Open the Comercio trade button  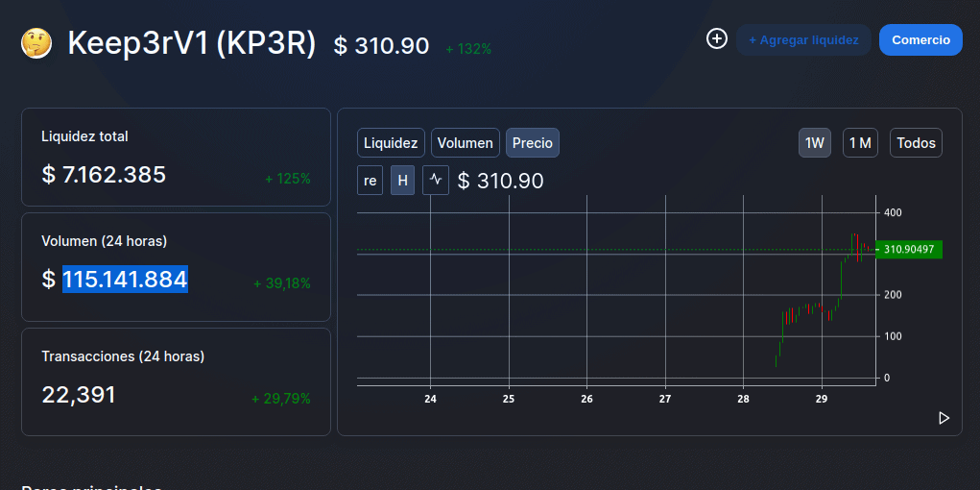coord(920,40)
